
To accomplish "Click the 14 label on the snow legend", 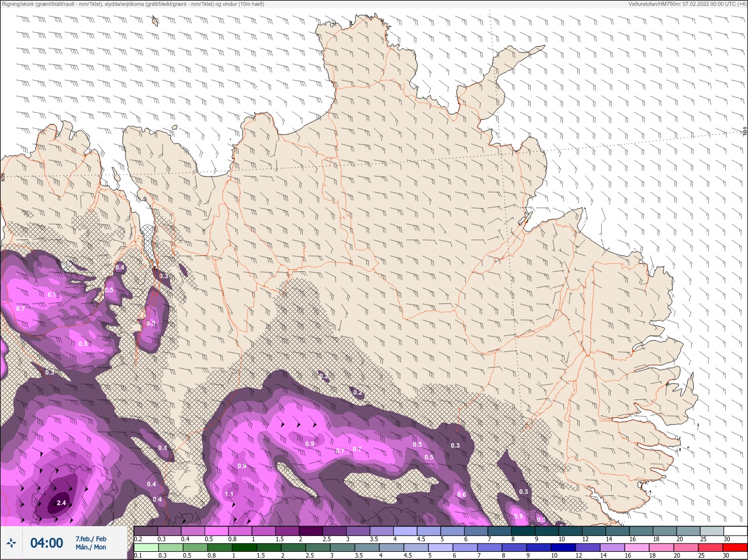I will pos(609,539).
